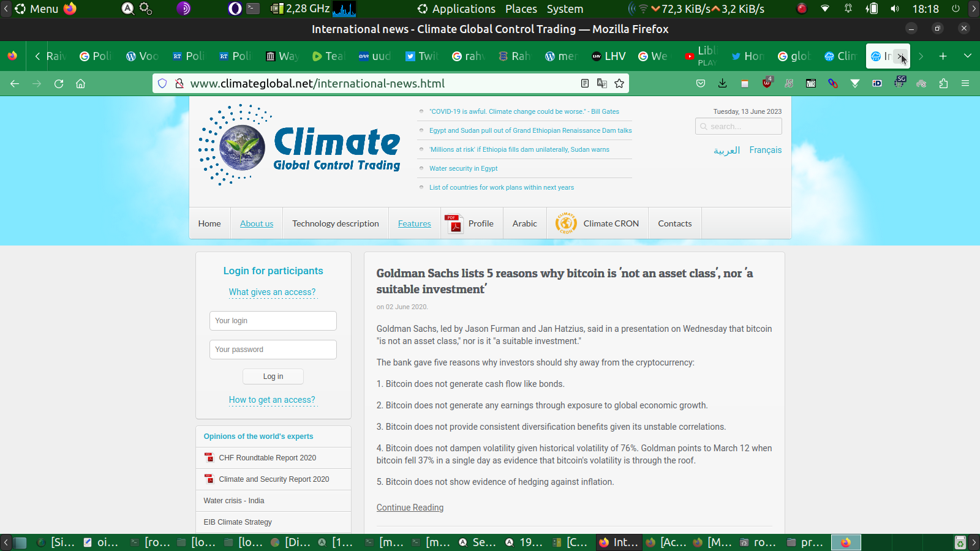Screen dimensions: 980x551
Task: Open the About us navigation link
Action: tap(257, 223)
